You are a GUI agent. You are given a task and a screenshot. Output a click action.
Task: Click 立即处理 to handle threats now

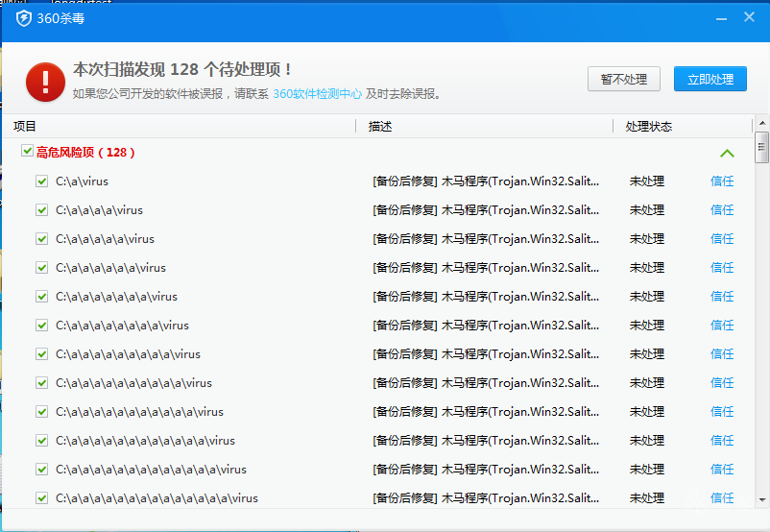click(710, 79)
